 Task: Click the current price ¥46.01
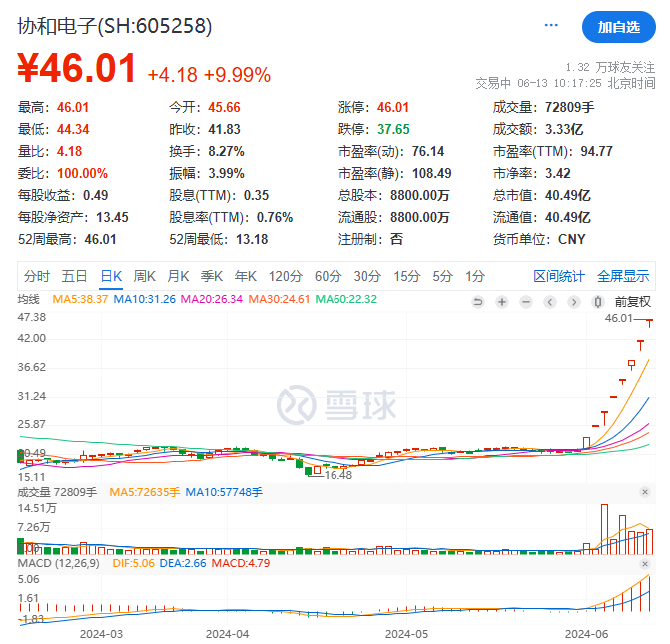pyautogui.click(x=77, y=68)
